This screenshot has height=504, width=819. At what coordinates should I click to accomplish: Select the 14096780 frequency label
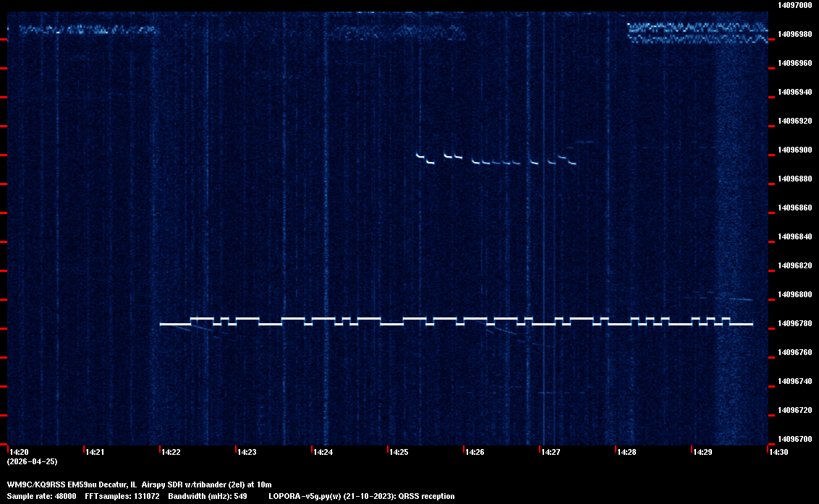pos(794,323)
